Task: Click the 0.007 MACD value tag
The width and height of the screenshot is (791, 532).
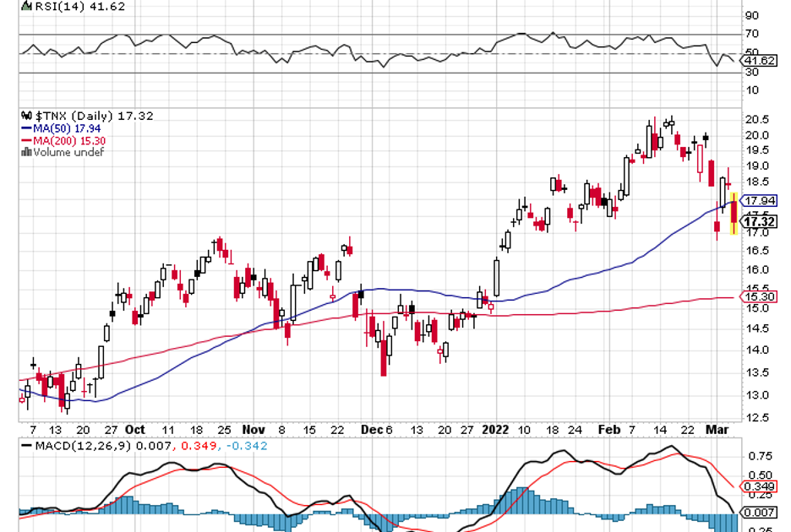Action: coord(761,513)
